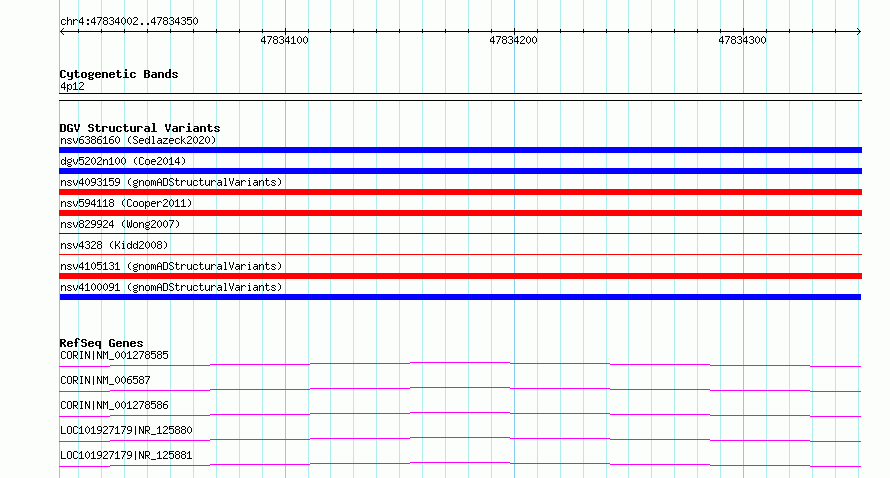Click the left arrow of the ruler
The image size is (890, 478).
coord(62,32)
